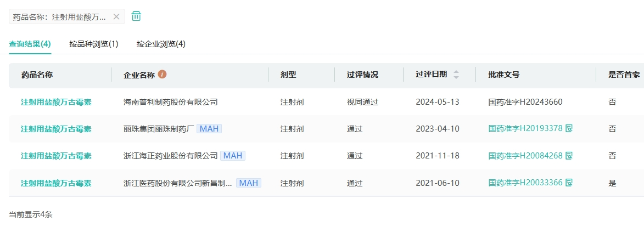
Task: Open 注射用盐酸万古霉素 link for 海南普利制药
Action: point(56,102)
